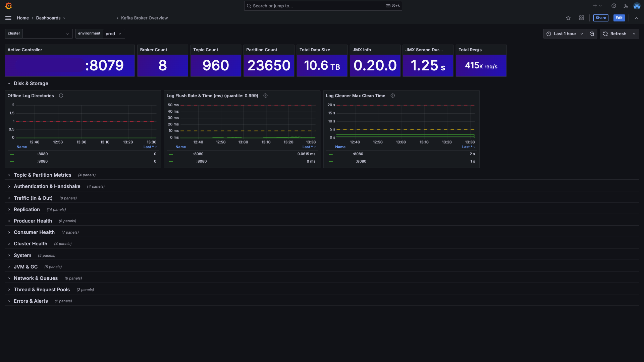The height and width of the screenshot is (362, 644).
Task: Toggle the first :8080 series in Offline Log legend
Action: click(x=43, y=154)
